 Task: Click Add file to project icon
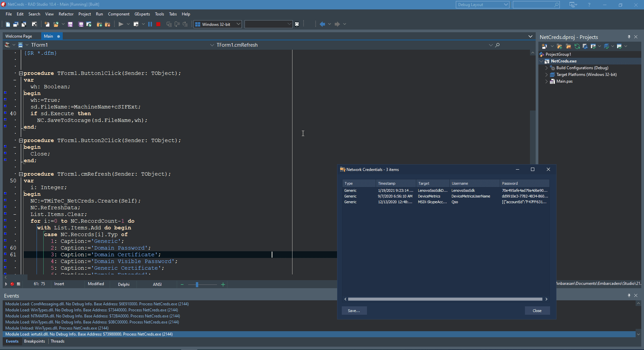[x=99, y=24]
